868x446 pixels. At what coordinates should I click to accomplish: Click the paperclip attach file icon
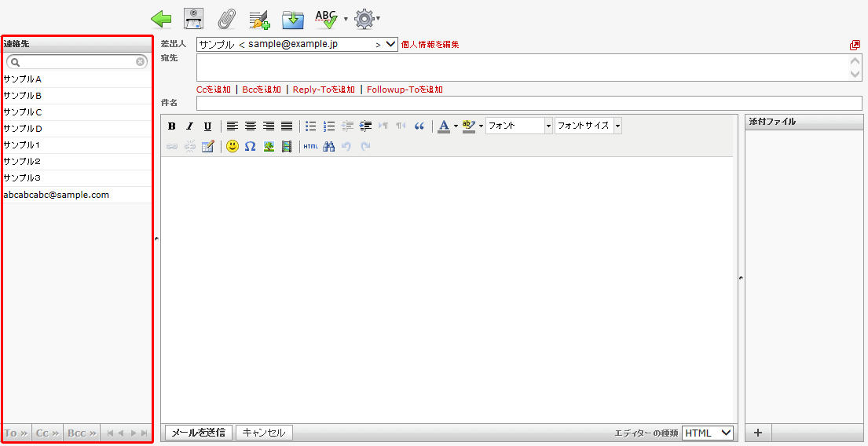[226, 18]
